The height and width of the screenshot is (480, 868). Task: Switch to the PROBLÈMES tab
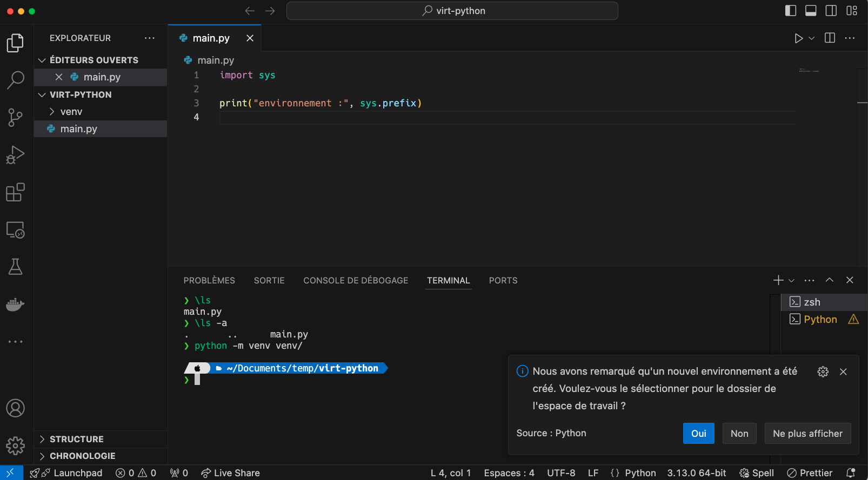point(209,280)
